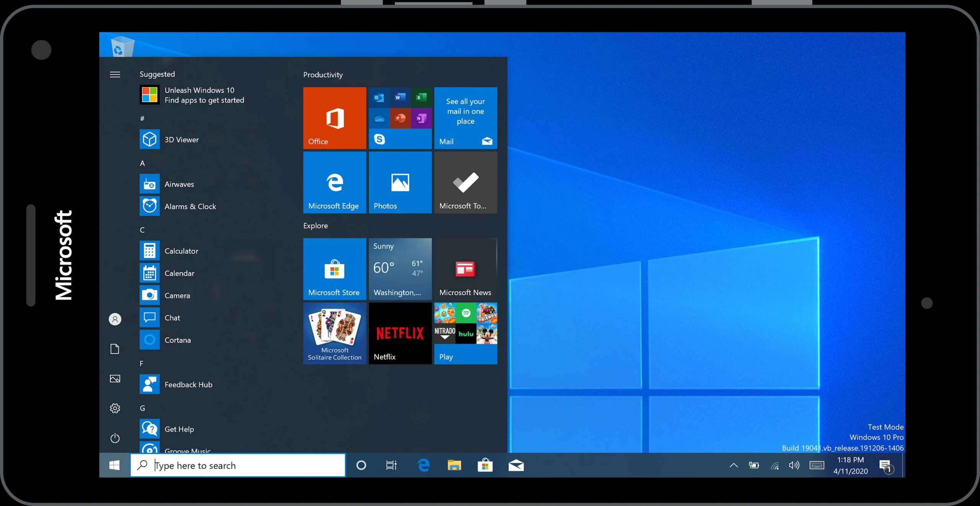Open Microsoft Solitaire Collection tile
The image size is (980, 506).
tap(334, 333)
